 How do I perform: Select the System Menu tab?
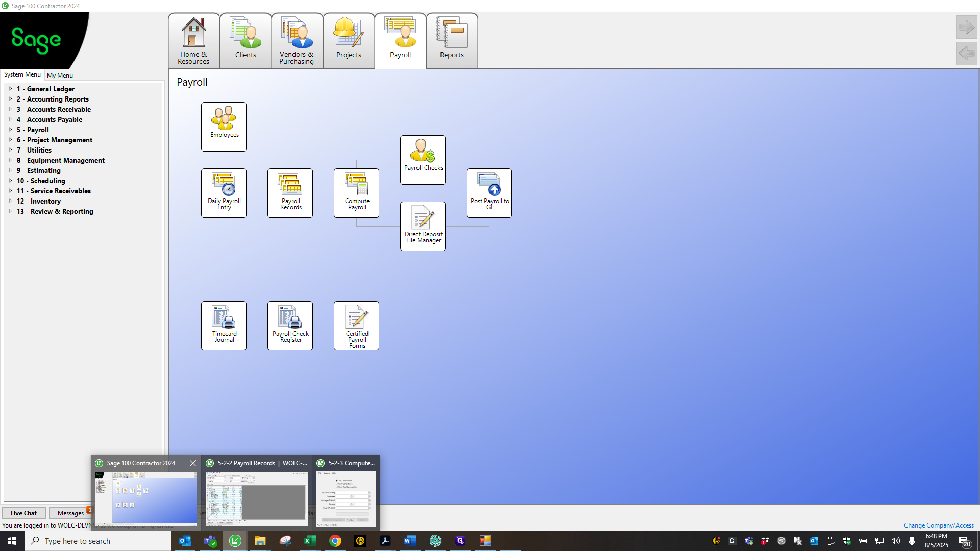(x=22, y=74)
